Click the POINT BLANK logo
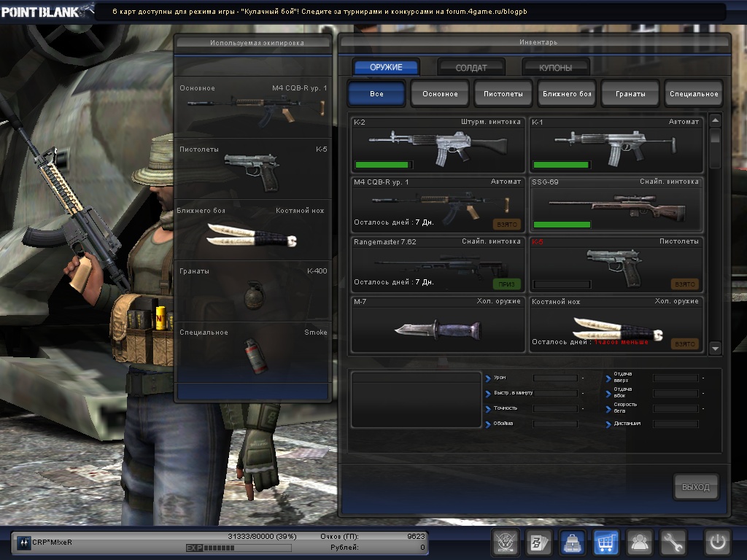The height and width of the screenshot is (560, 747). tap(47, 12)
